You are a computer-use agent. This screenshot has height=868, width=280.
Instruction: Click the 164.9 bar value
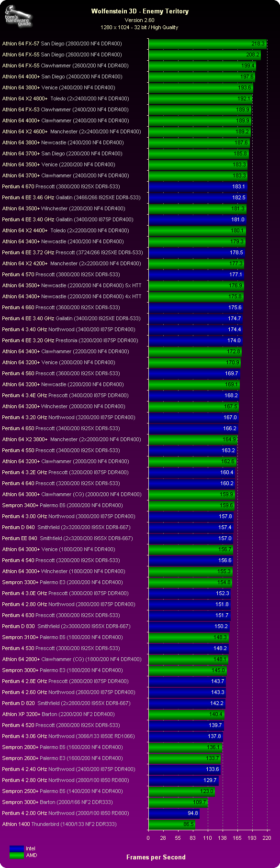(230, 439)
